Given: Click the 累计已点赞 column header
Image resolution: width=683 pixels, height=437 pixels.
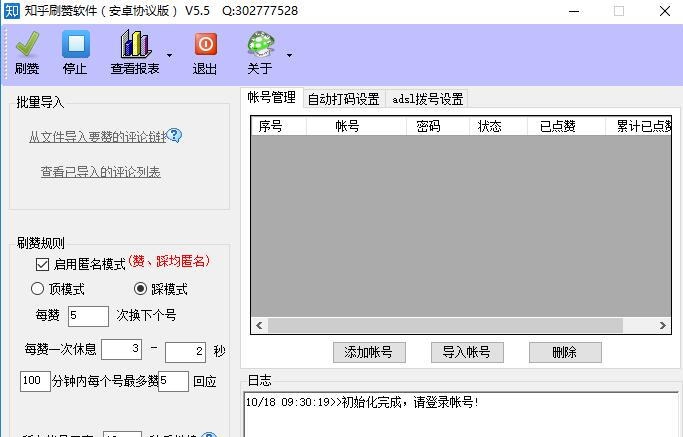Looking at the screenshot, I should pyautogui.click(x=638, y=126).
